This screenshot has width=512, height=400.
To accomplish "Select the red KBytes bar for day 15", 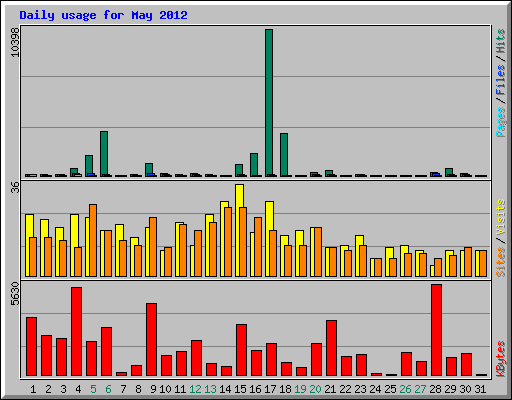I will coord(241,350).
